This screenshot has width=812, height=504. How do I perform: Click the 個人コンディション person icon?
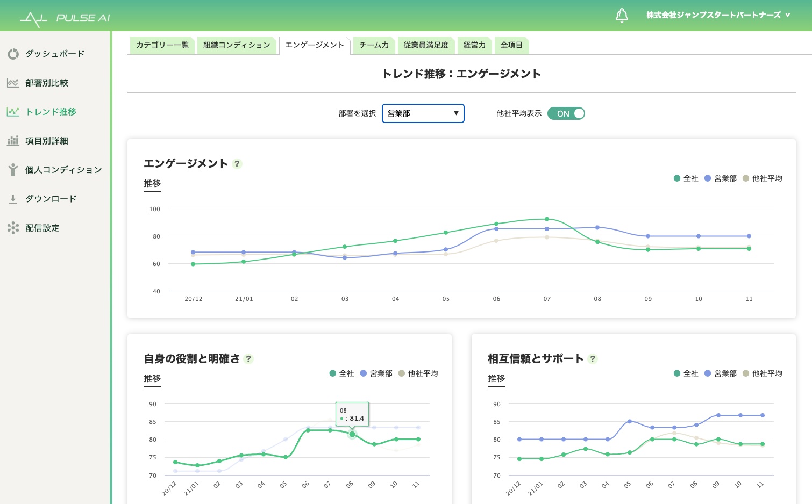(x=13, y=170)
